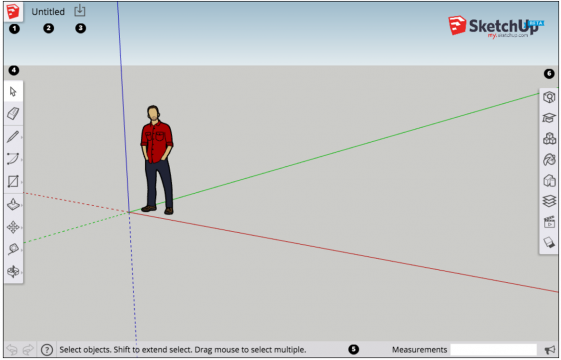The height and width of the screenshot is (360, 561).
Task: Open the Scenes panel
Action: point(549,222)
